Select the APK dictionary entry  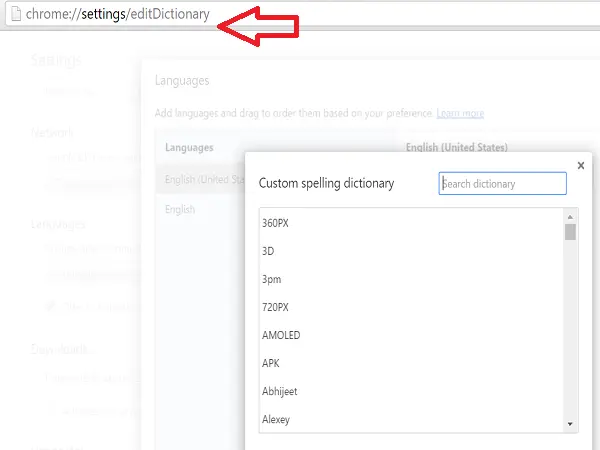click(x=411, y=363)
